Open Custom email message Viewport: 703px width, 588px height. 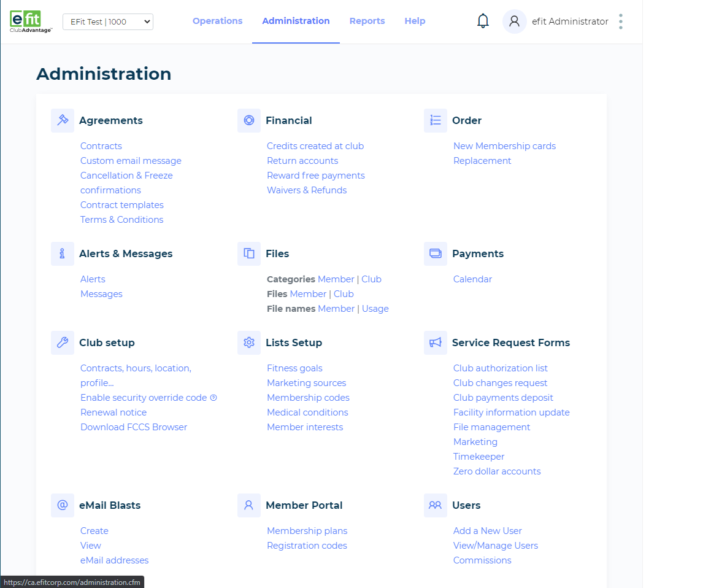click(x=131, y=161)
